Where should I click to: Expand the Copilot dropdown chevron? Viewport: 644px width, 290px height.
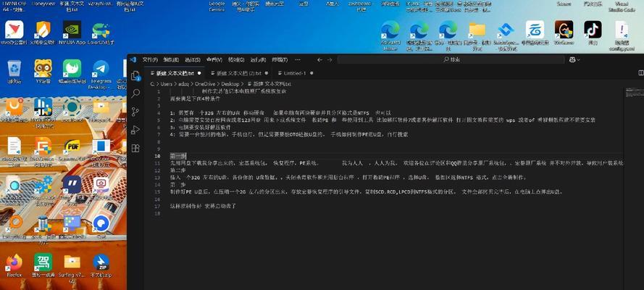pyautogui.click(x=579, y=60)
